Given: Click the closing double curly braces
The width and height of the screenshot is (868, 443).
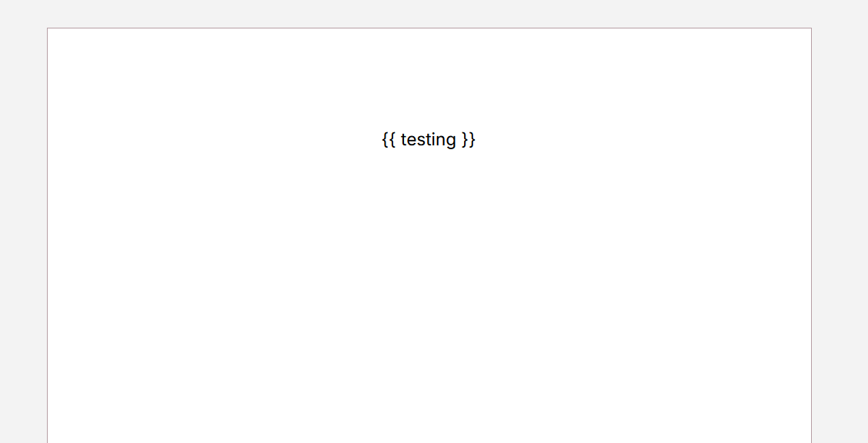Looking at the screenshot, I should point(469,139).
